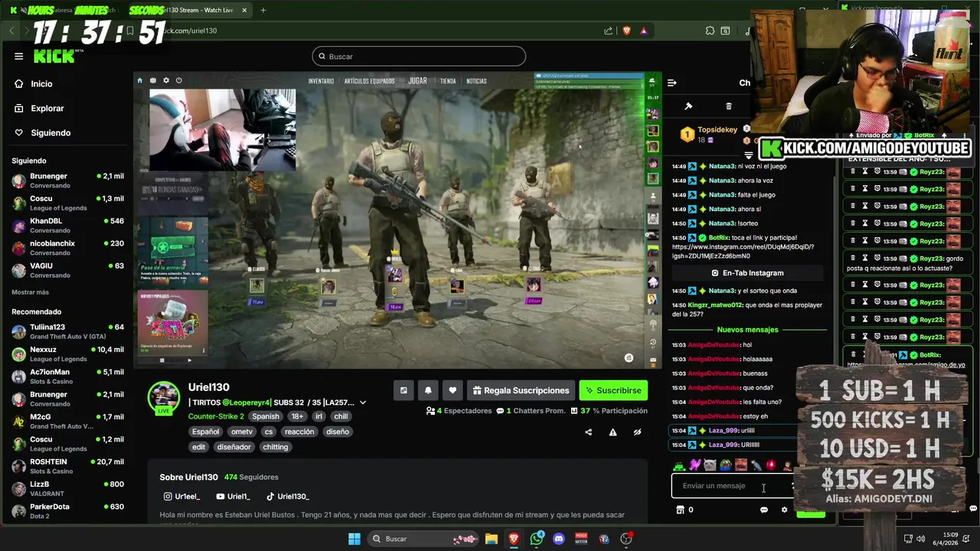Expand the stream title chevron

tap(363, 403)
